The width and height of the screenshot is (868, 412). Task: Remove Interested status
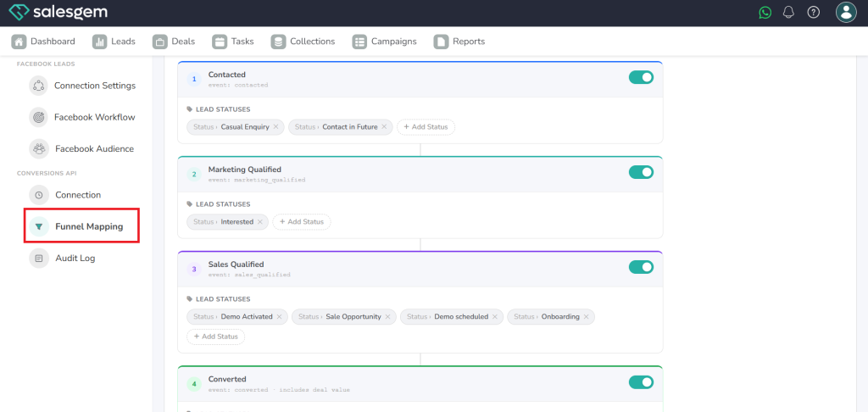tap(259, 221)
